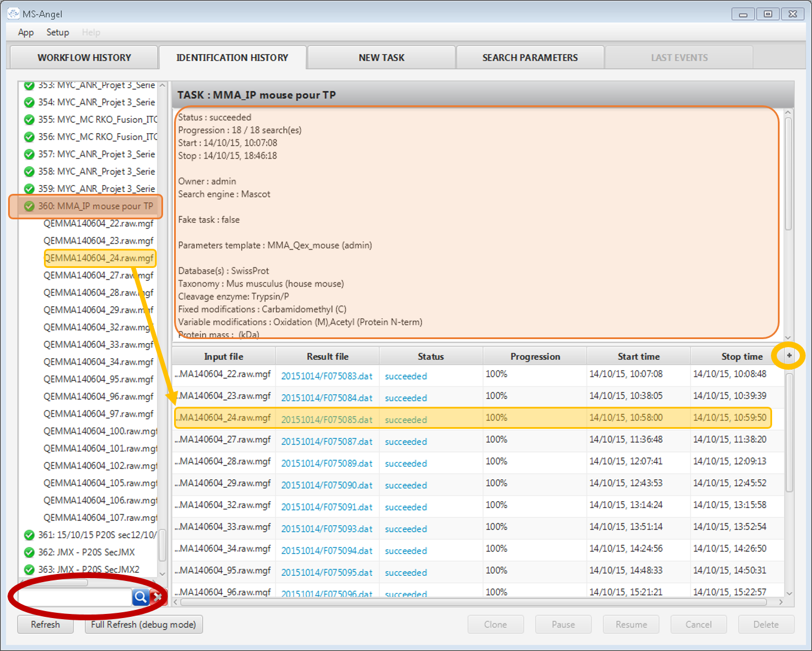
Task: Click the task search input field
Action: [x=75, y=597]
